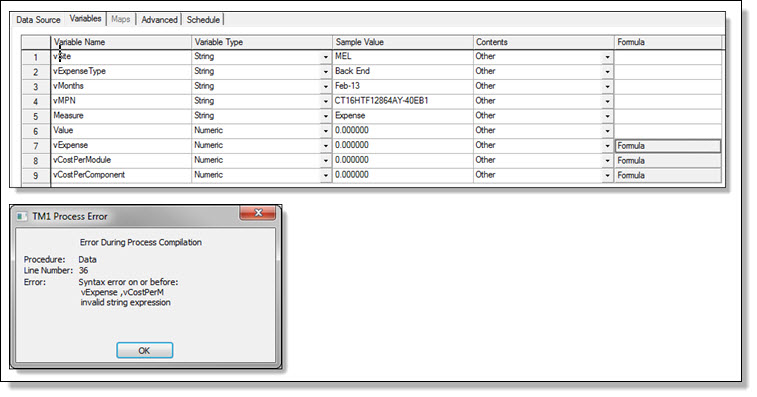Open Contents dropdown for vMonths row

pyautogui.click(x=607, y=86)
